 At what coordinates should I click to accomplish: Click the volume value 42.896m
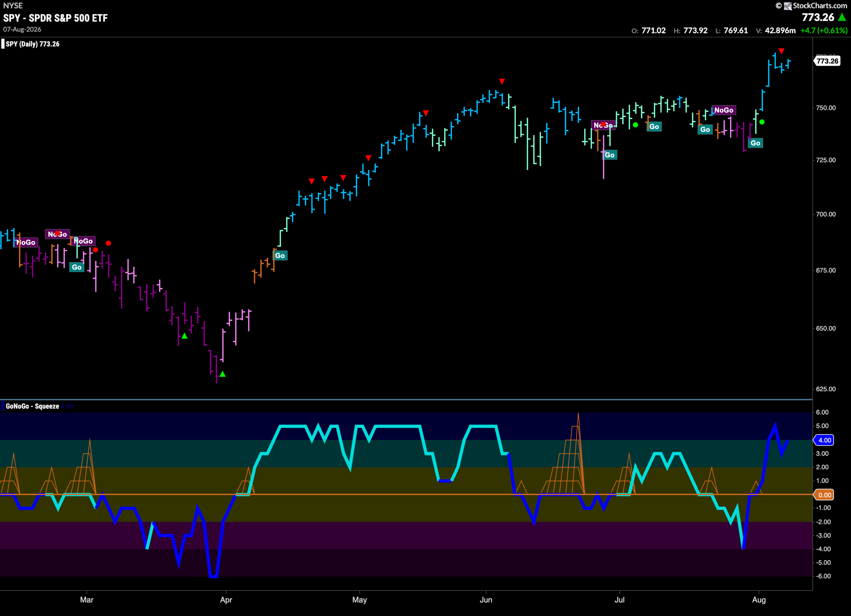coord(780,30)
